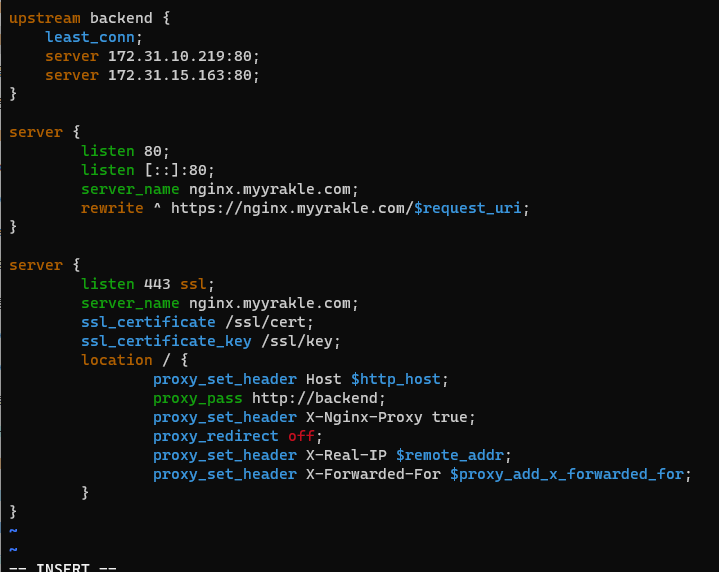The image size is (719, 572).
Task: Click the 443 port number
Action: (157, 284)
